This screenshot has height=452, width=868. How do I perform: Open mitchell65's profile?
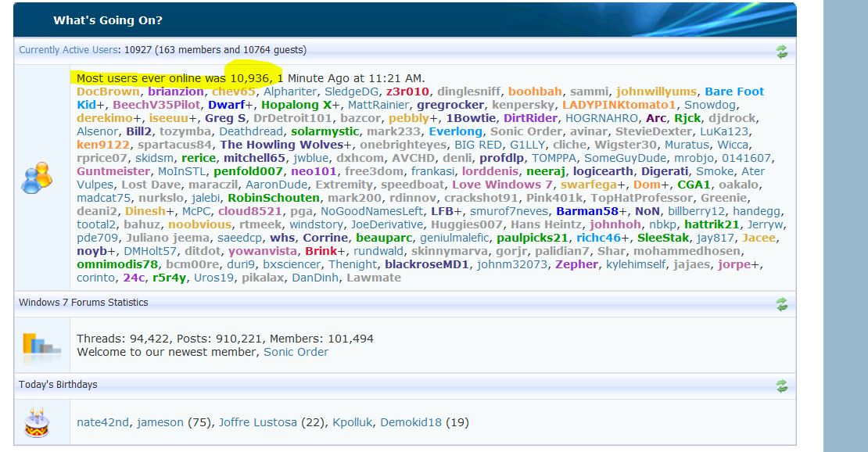point(254,158)
